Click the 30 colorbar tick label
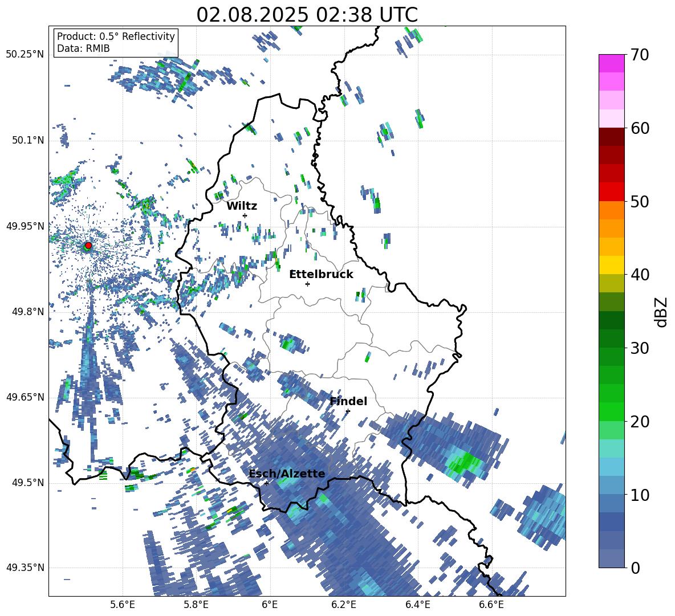Image resolution: width=675 pixels, height=616 pixels. tap(640, 348)
